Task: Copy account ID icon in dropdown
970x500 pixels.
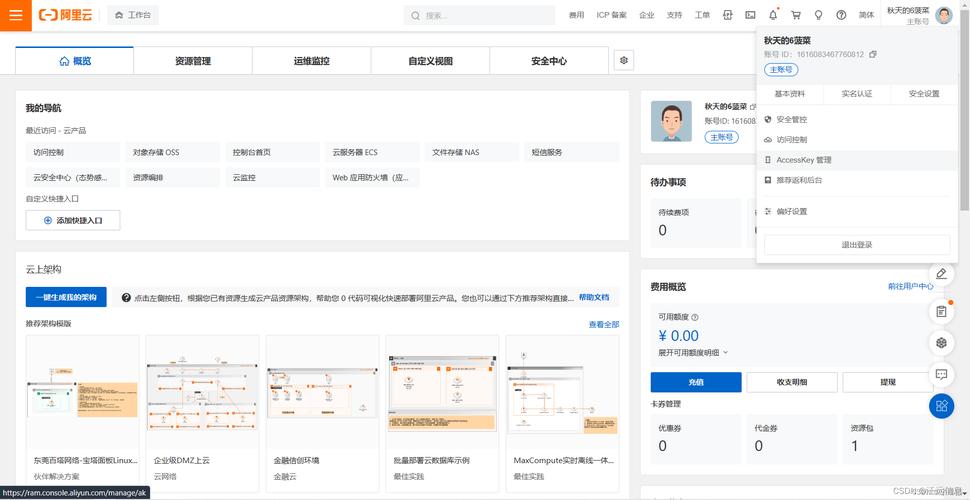Action: point(873,54)
